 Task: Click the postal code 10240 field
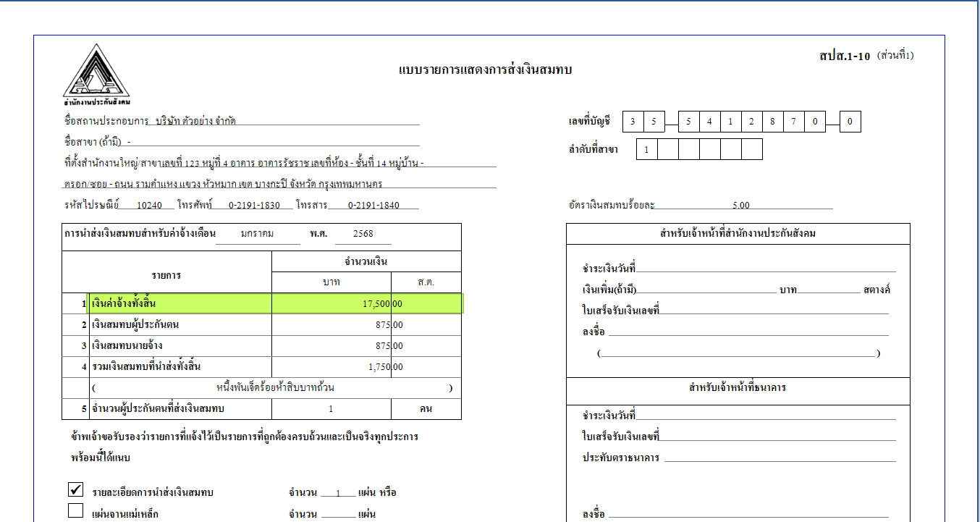pos(149,205)
